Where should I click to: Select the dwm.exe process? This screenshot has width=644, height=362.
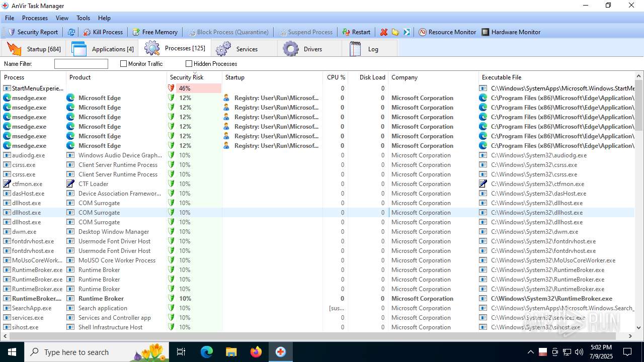24,232
